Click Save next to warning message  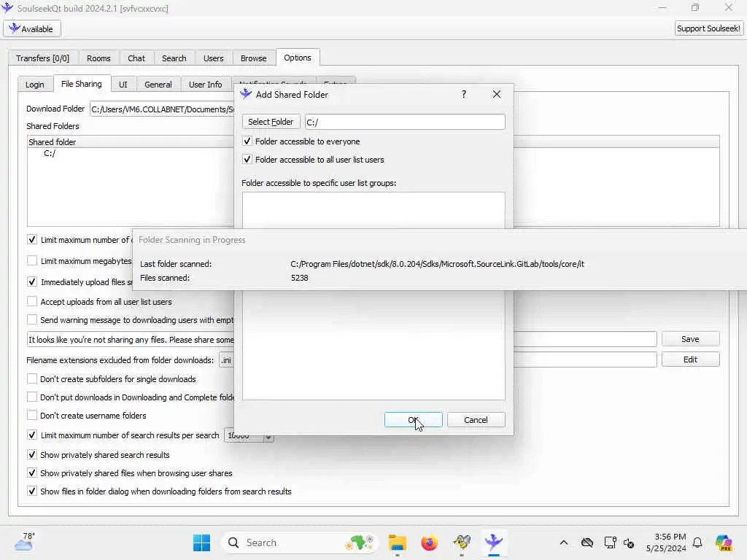click(x=690, y=339)
